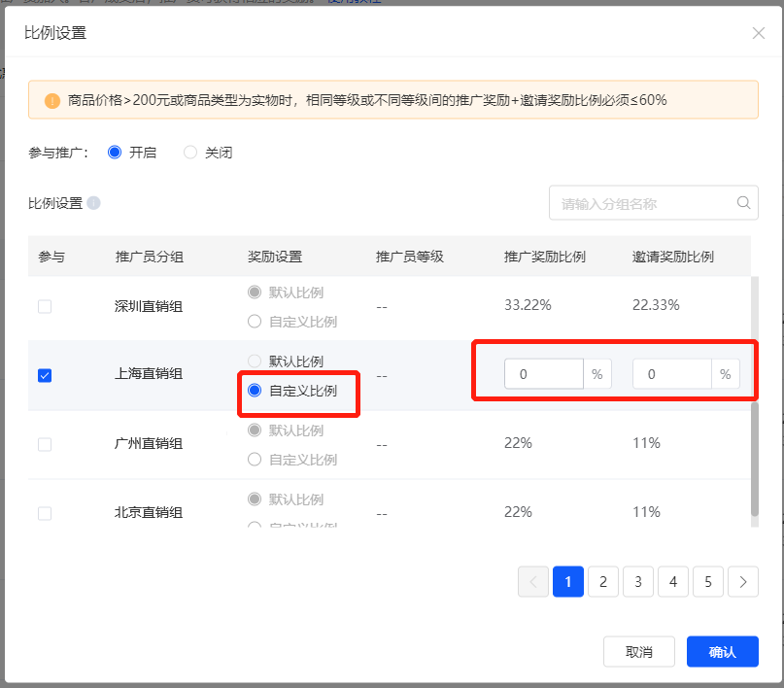Select 关闭 for 参与推广
The height and width of the screenshot is (688, 784).
pyautogui.click(x=190, y=152)
